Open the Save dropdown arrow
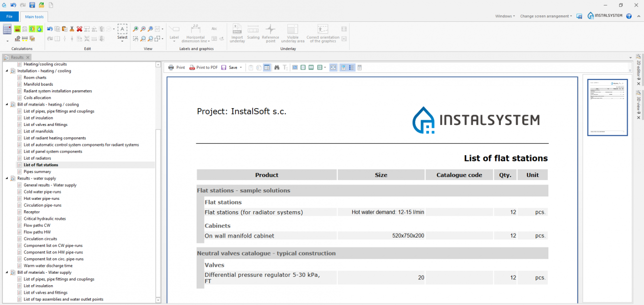 [241, 67]
